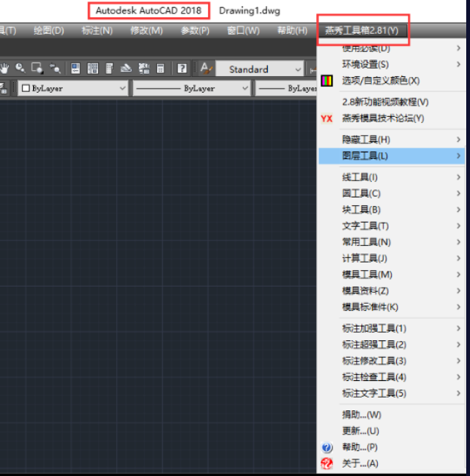This screenshot has width=470, height=476.
Task: Open the 标注(N) menu
Action: click(97, 31)
